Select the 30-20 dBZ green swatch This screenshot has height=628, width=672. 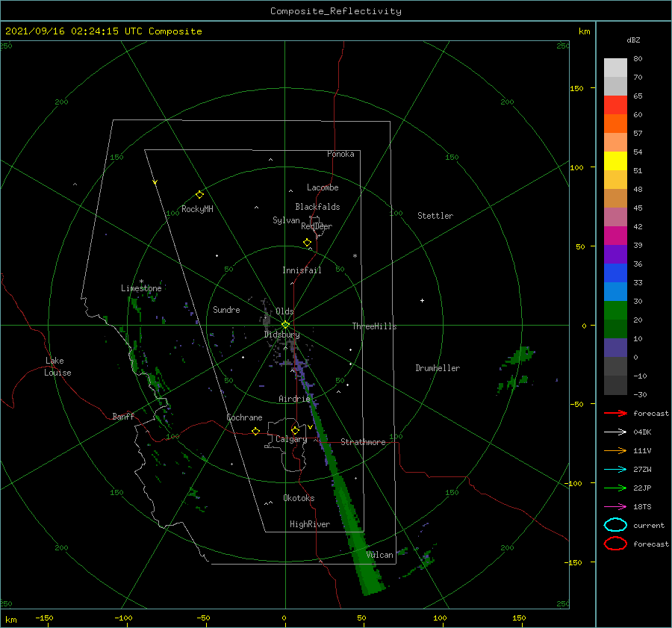pyautogui.click(x=615, y=311)
